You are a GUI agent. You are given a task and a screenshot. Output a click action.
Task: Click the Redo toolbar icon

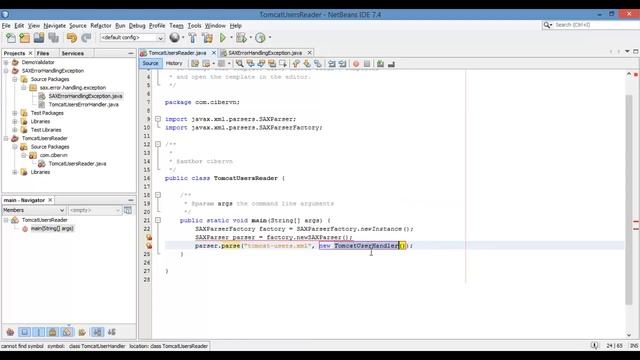(x=86, y=38)
